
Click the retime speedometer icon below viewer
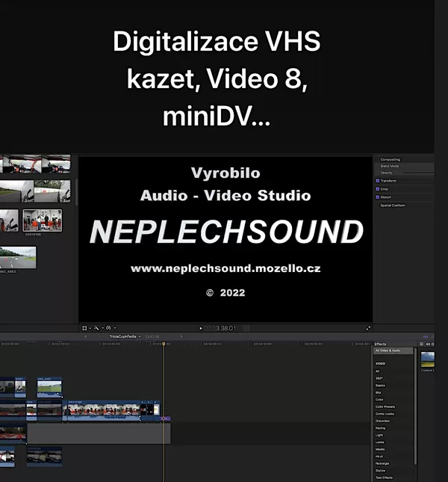click(108, 328)
